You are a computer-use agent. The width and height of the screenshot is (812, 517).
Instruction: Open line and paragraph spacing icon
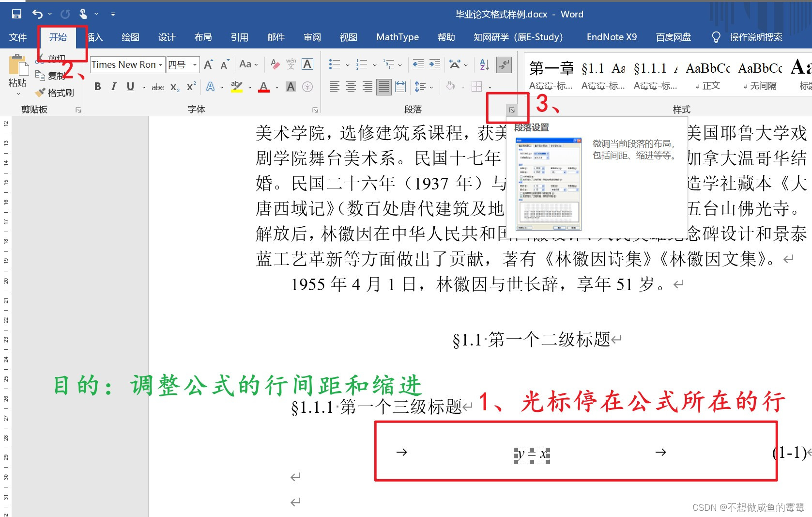pyautogui.click(x=420, y=87)
